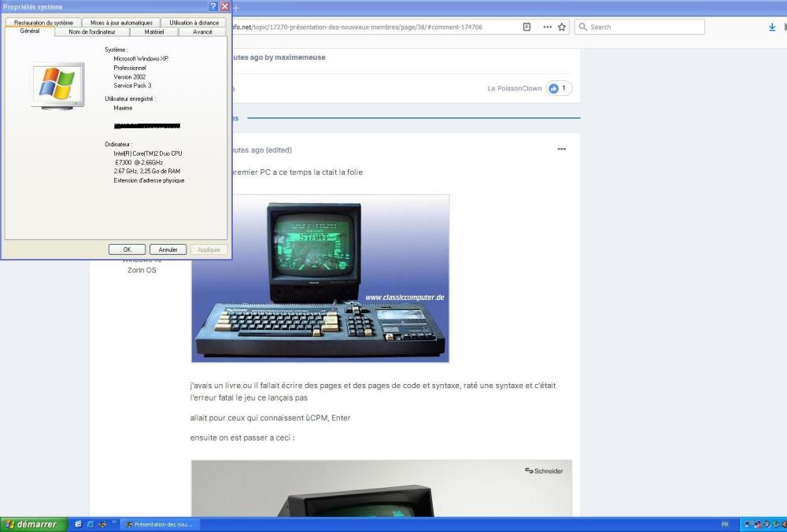Open the classic computer image with green monitor
787x532 pixels.
coord(320,279)
